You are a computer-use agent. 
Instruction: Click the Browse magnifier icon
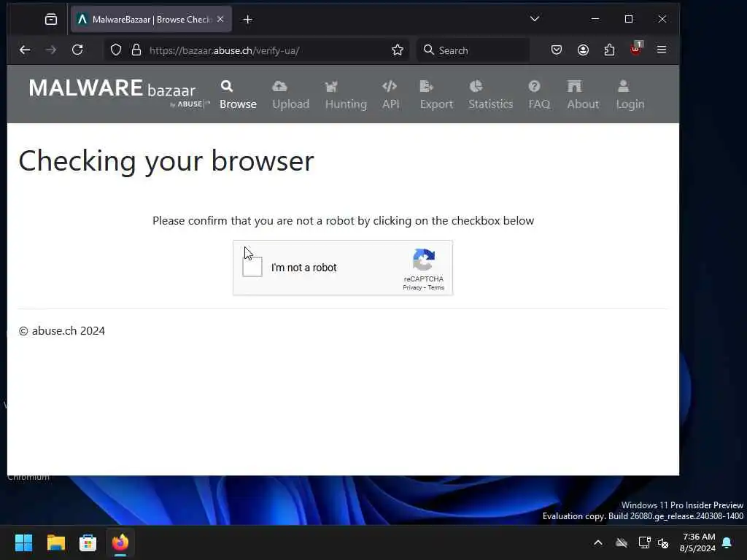click(227, 86)
